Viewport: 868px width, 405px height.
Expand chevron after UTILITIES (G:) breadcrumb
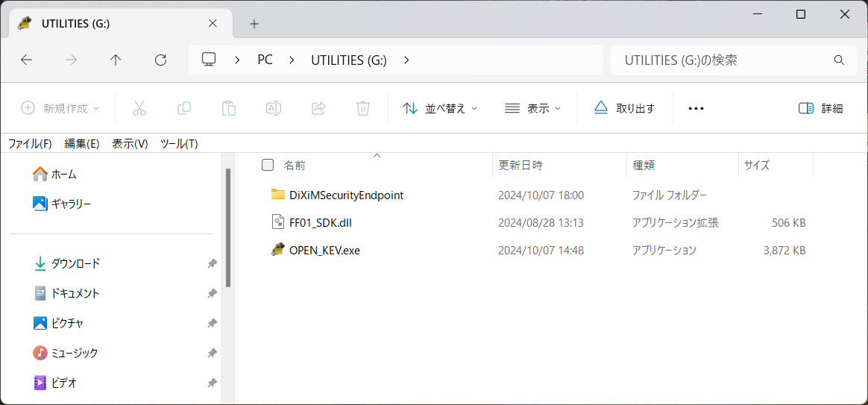(406, 60)
